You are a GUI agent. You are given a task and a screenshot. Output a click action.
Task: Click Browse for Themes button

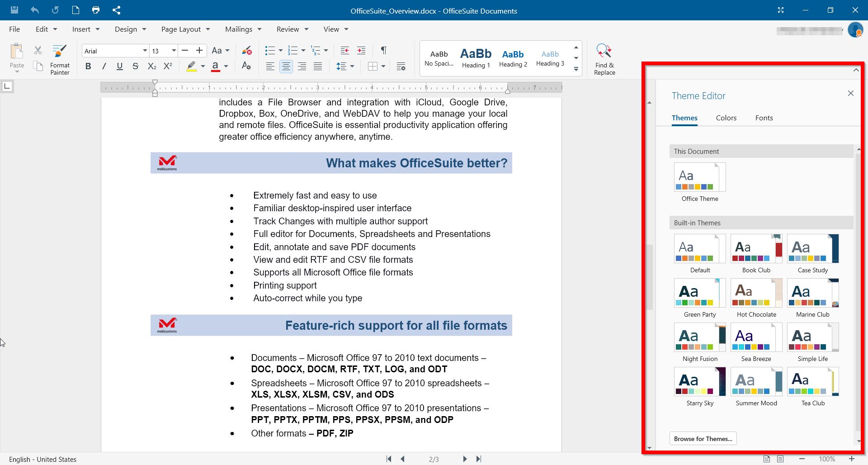tap(703, 439)
